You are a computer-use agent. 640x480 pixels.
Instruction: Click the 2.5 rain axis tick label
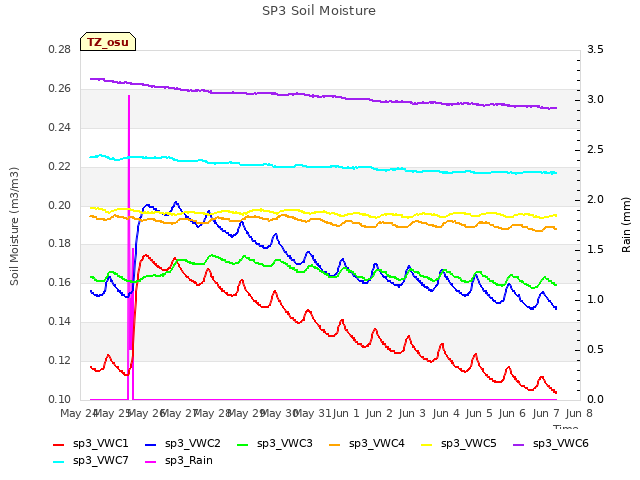click(x=595, y=150)
